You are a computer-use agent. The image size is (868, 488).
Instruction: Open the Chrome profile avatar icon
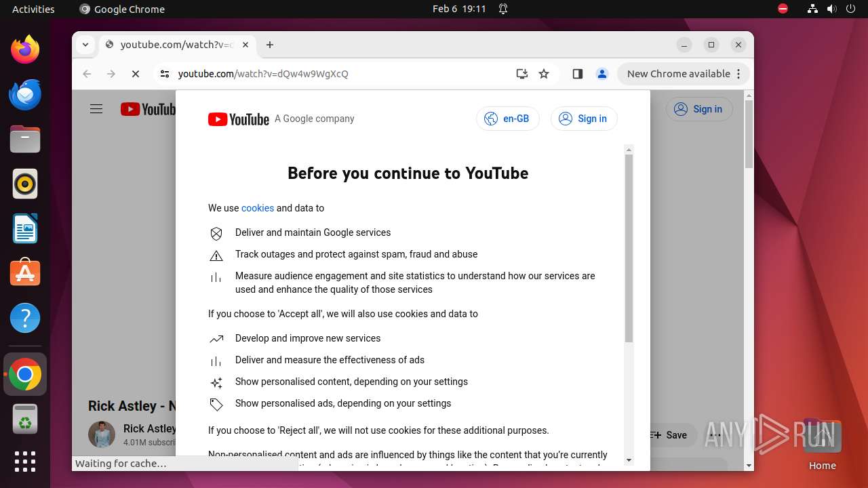(602, 74)
